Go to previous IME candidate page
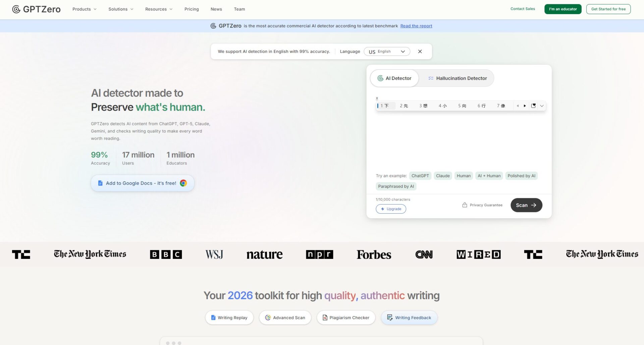This screenshot has width=644, height=345. coord(518,106)
